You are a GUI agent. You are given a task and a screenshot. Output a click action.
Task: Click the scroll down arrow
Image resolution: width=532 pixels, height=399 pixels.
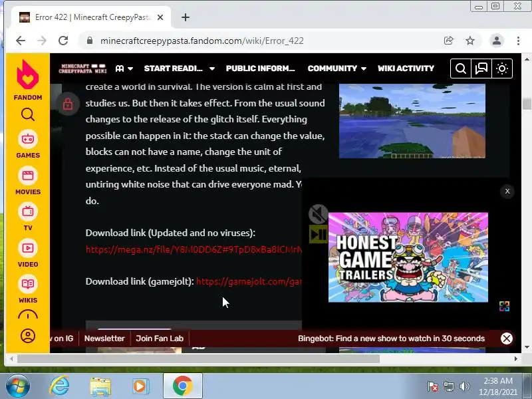(527, 347)
